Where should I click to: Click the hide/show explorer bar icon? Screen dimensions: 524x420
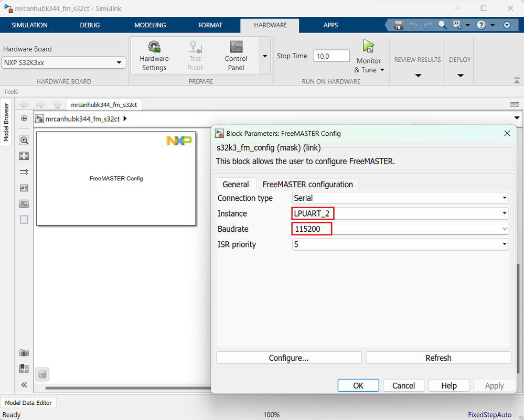coord(24,119)
